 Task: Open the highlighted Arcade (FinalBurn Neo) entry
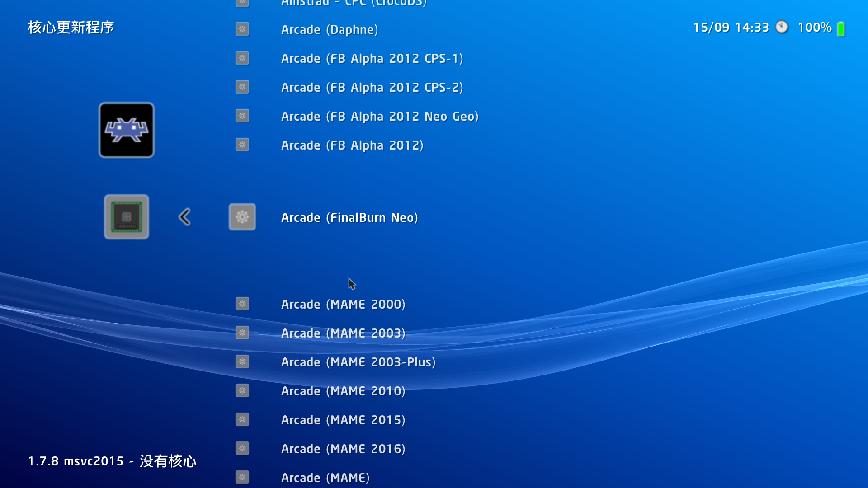pos(349,218)
